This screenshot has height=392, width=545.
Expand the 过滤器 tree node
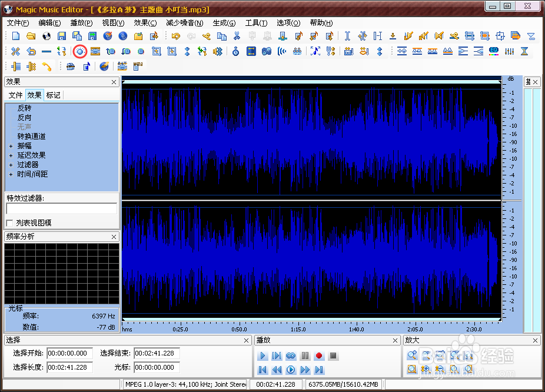pos(11,165)
